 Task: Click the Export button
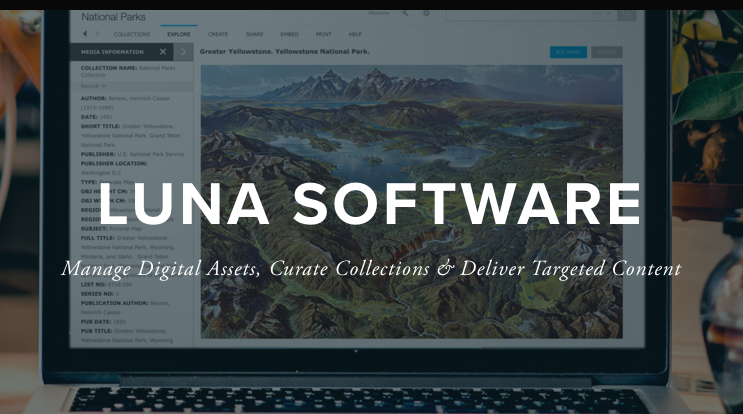tap(607, 52)
